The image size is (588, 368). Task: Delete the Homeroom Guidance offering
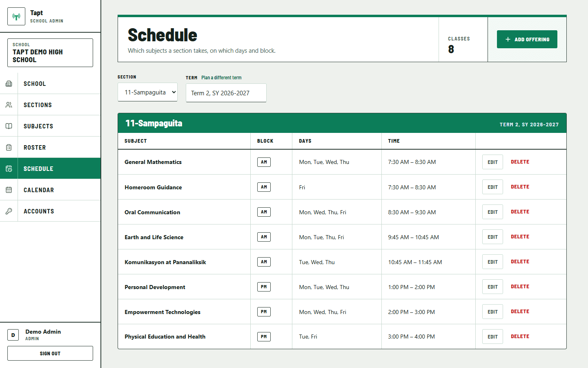[x=520, y=187]
